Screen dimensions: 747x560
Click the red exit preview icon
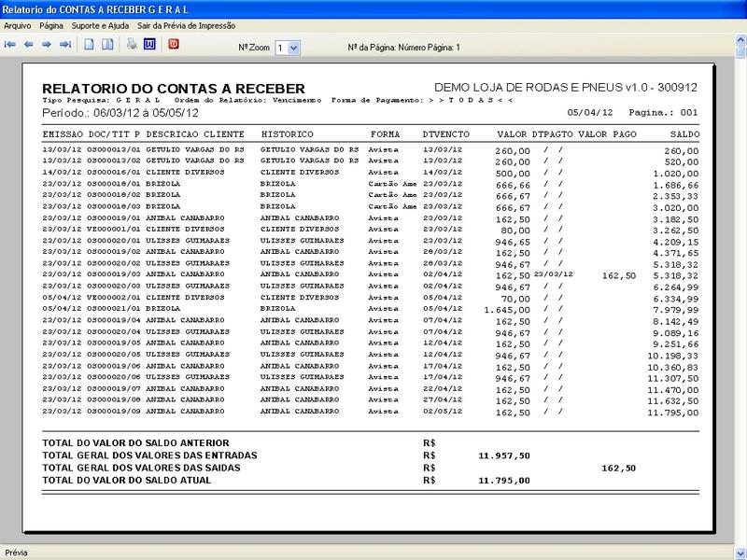pyautogui.click(x=174, y=44)
